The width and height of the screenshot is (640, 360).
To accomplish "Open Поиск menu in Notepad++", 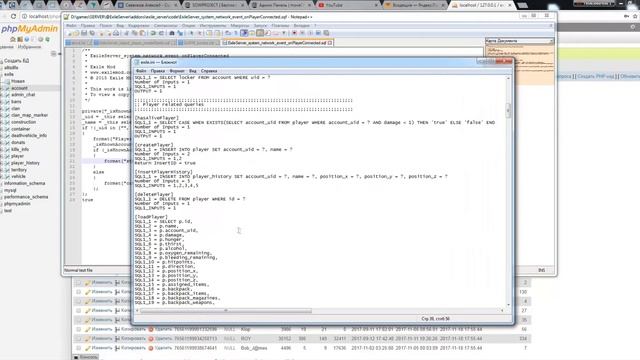I will click(x=105, y=25).
